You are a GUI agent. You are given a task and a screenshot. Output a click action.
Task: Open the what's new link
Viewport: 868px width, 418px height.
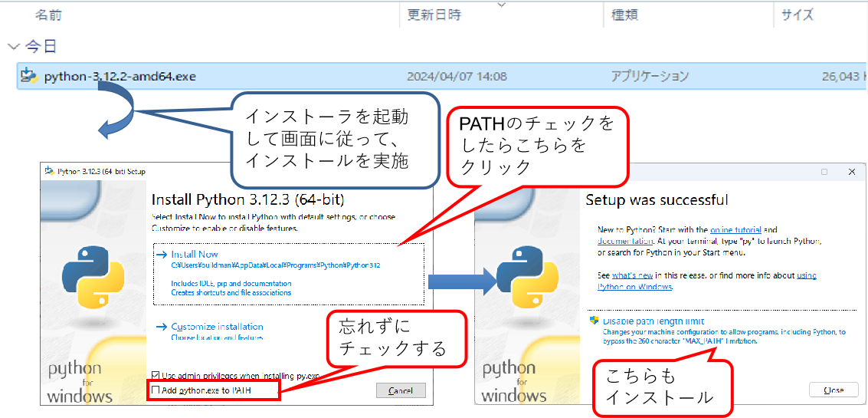point(633,275)
